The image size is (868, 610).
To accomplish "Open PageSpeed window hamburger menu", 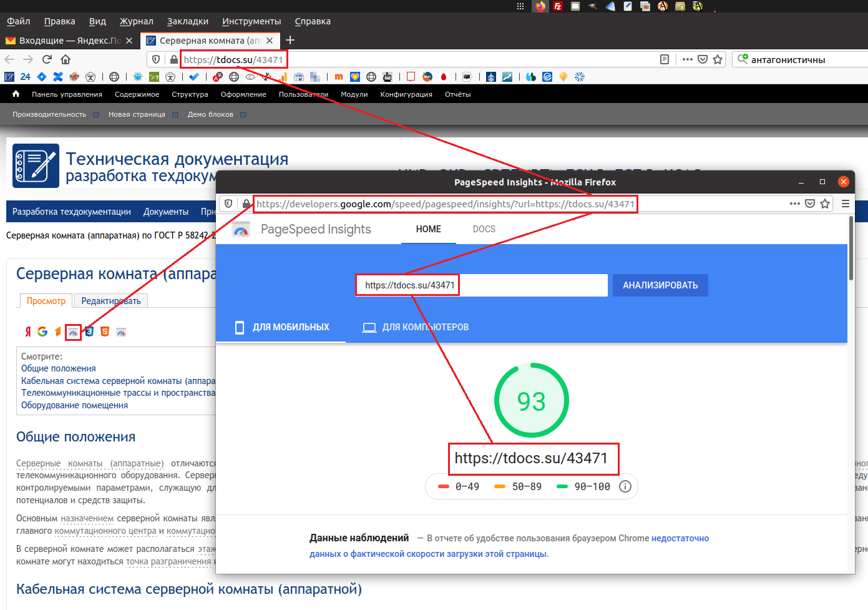I will [846, 204].
